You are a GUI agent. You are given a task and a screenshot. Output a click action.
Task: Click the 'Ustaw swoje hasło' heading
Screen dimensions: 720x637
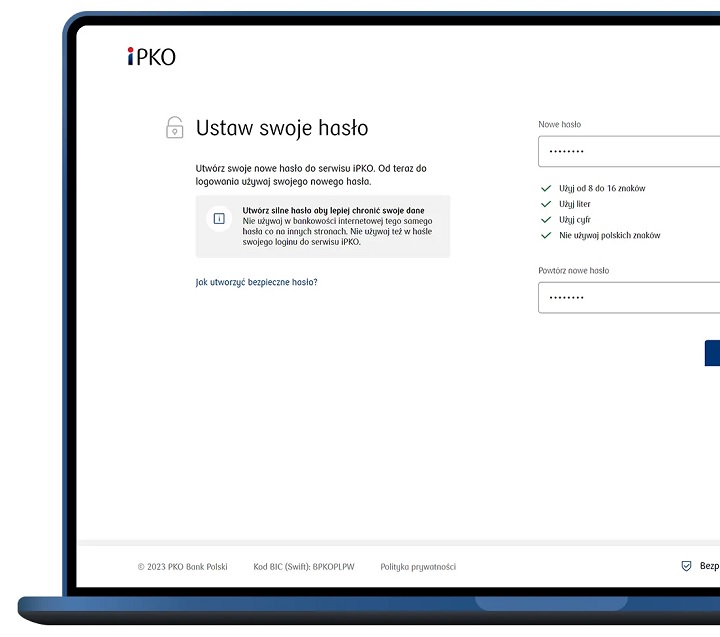coord(282,128)
